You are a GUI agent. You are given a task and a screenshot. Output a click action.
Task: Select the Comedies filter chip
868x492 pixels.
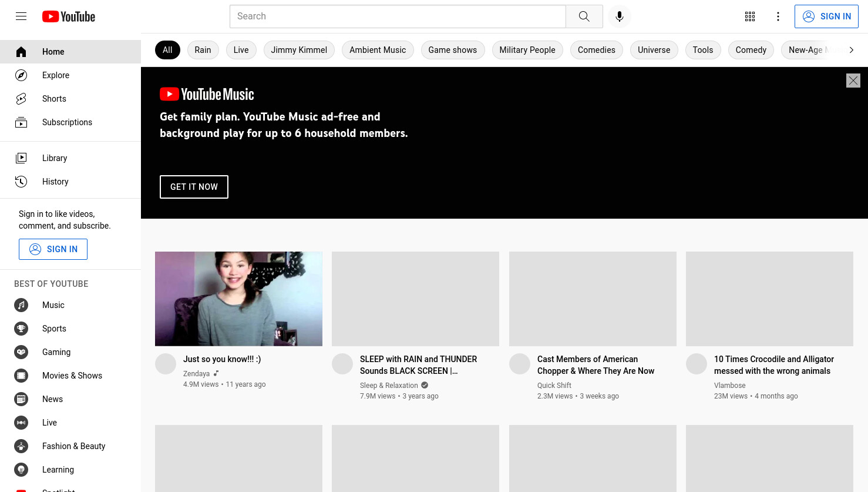[x=597, y=50]
